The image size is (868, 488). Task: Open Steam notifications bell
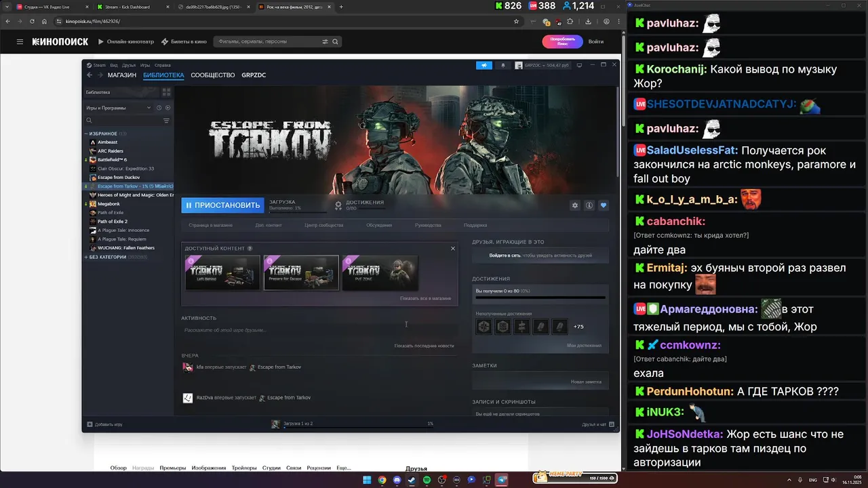503,65
